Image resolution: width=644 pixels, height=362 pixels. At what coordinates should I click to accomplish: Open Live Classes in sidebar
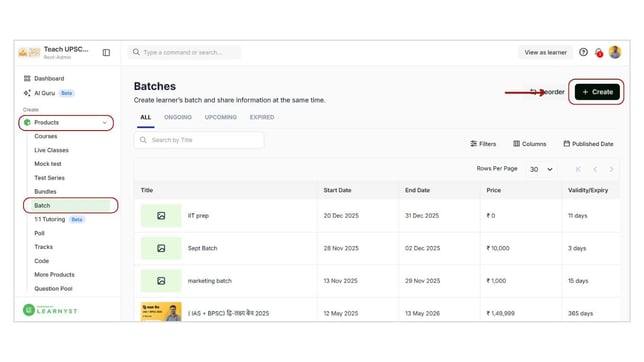click(x=51, y=150)
